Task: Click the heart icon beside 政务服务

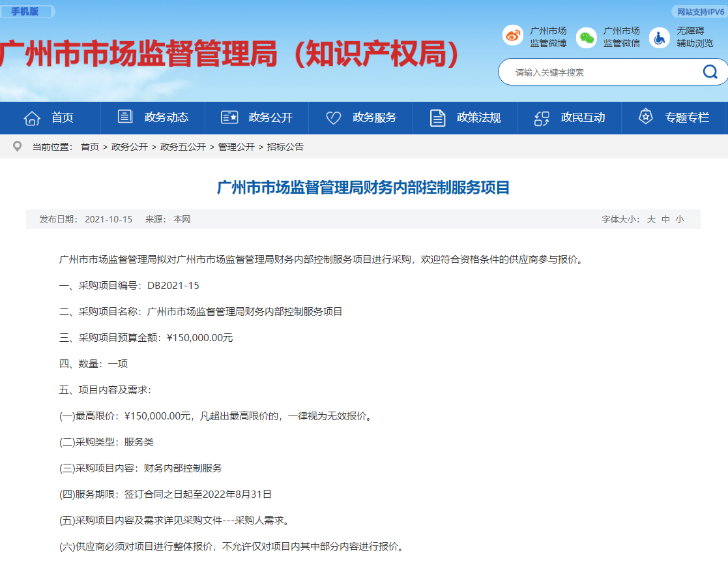Action: (333, 118)
